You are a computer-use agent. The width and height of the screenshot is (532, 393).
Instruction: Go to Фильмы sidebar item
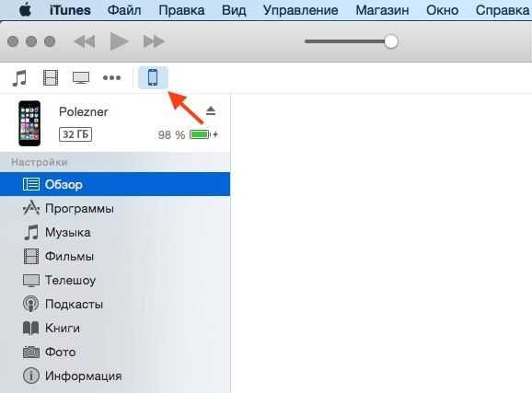(115, 256)
